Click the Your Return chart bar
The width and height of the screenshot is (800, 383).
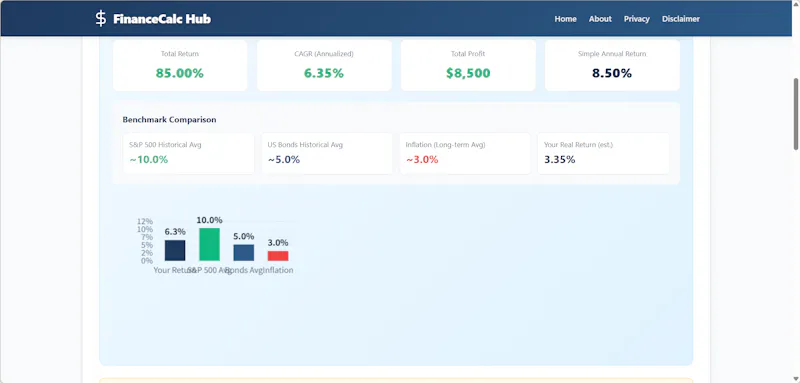click(175, 250)
